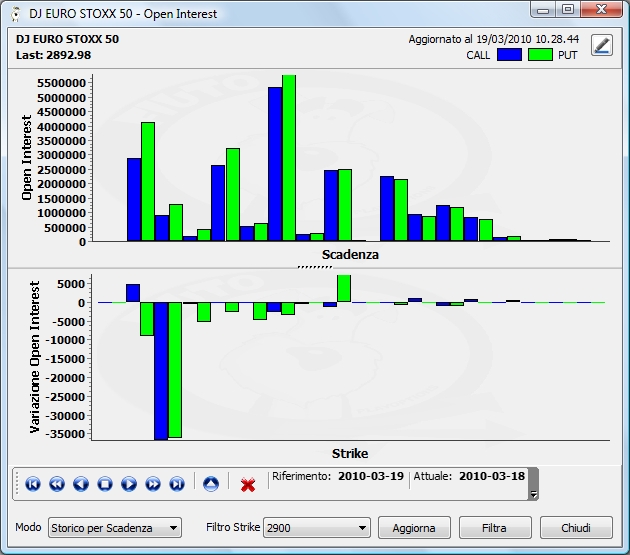Click the Attuale date 2010-03-18
The height and width of the screenshot is (555, 630).
tap(492, 476)
